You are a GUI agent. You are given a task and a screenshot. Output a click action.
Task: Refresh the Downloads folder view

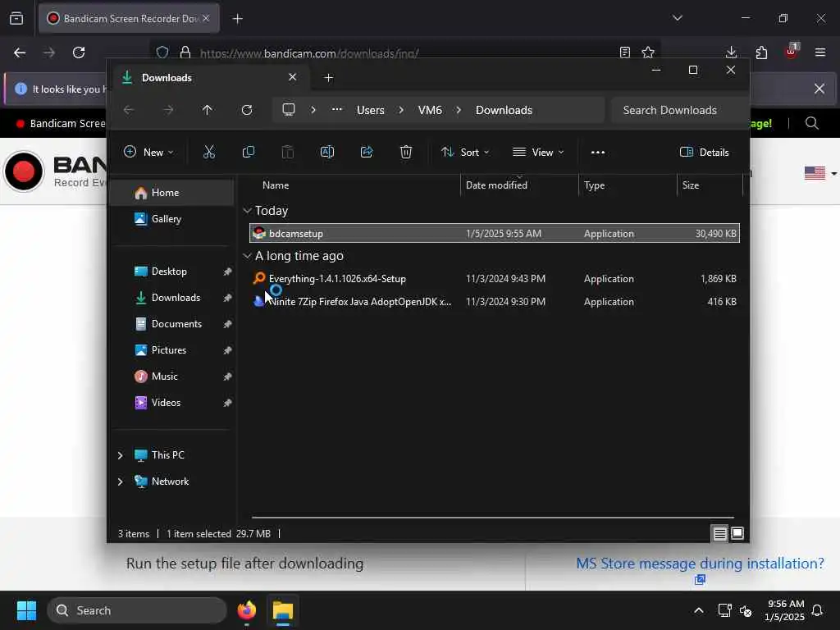coord(246,111)
